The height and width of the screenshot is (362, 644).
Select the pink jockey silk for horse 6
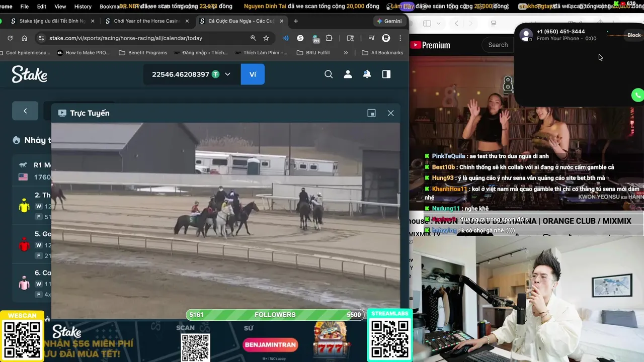24,283
